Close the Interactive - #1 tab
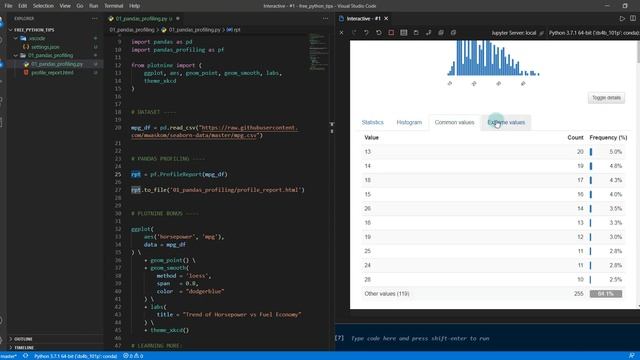The image size is (640, 360). click(x=386, y=18)
